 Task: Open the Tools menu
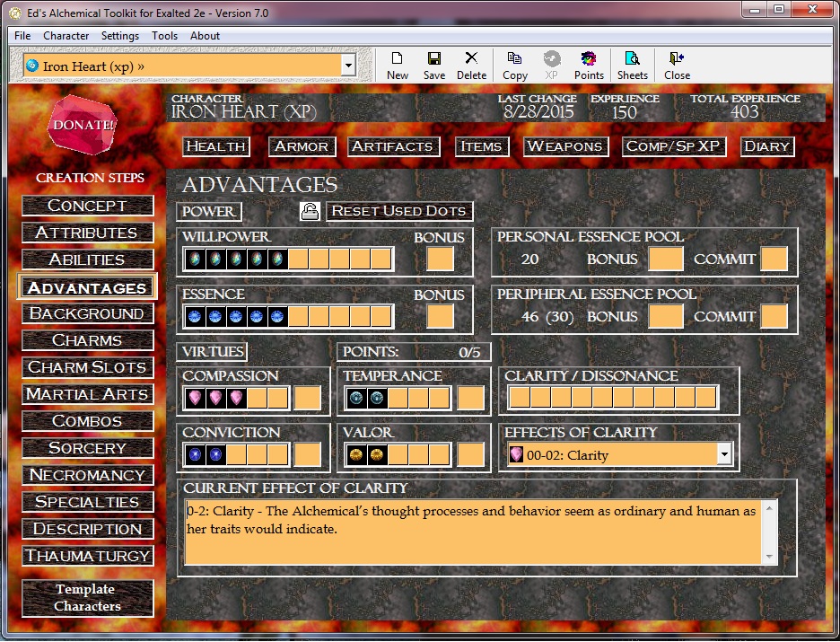click(164, 36)
